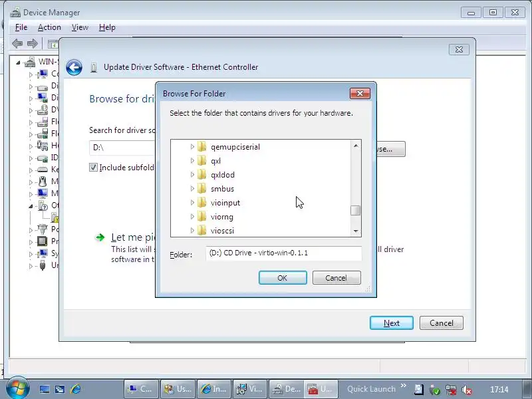Image resolution: width=532 pixels, height=399 pixels.
Task: Click the Keyboards category icon in Device Manager
Action: click(43, 169)
